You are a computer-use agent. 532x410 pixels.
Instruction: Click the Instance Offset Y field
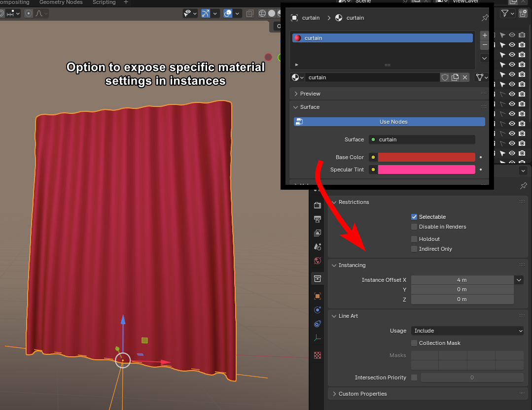coord(462,289)
